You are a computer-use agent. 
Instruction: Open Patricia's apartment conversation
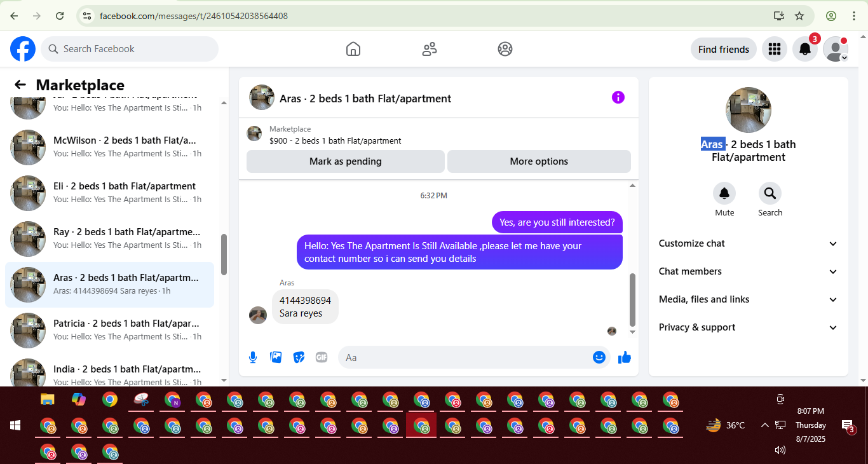[x=109, y=331]
